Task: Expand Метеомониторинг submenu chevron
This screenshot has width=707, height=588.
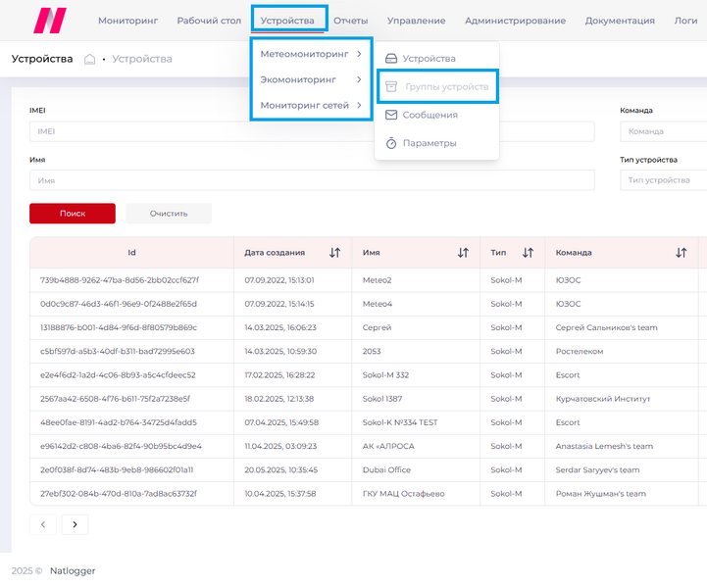Action: click(x=359, y=54)
